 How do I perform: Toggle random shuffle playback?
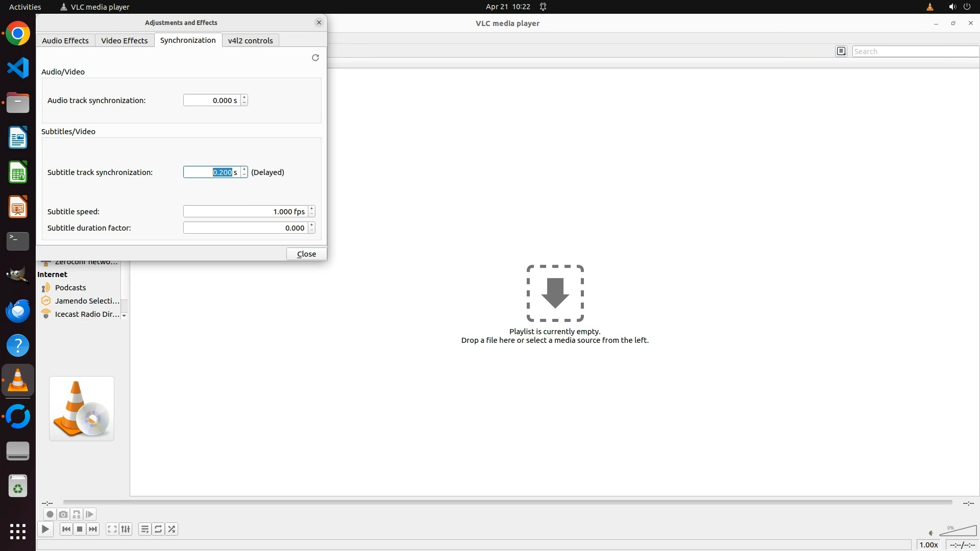[171, 529]
